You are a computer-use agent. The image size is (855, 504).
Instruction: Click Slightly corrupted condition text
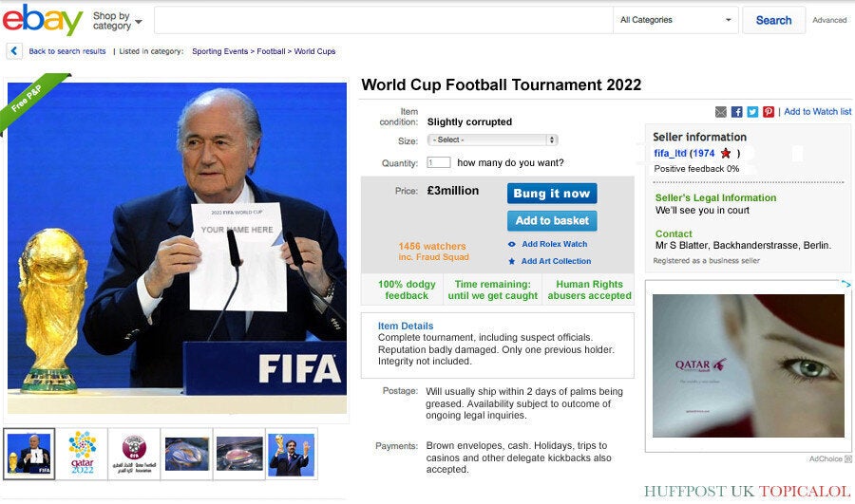tap(469, 122)
